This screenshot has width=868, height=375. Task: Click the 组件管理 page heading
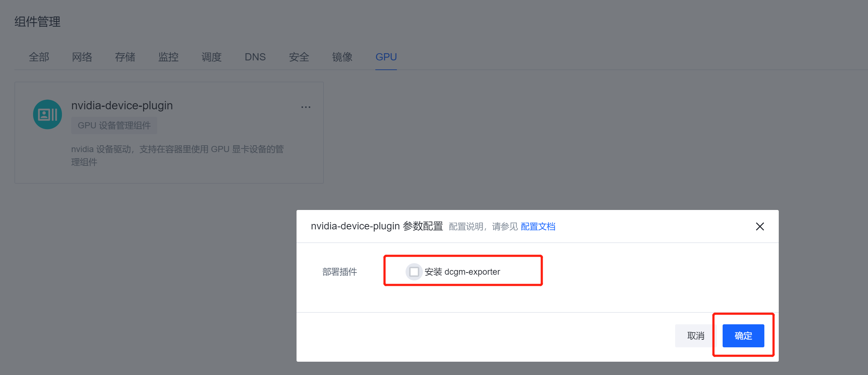pos(37,21)
